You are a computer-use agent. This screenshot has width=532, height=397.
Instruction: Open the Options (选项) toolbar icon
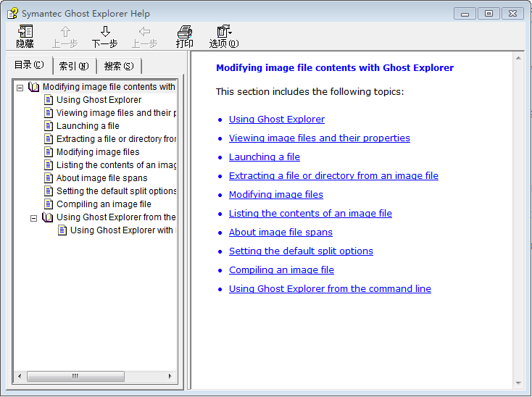coord(223,32)
